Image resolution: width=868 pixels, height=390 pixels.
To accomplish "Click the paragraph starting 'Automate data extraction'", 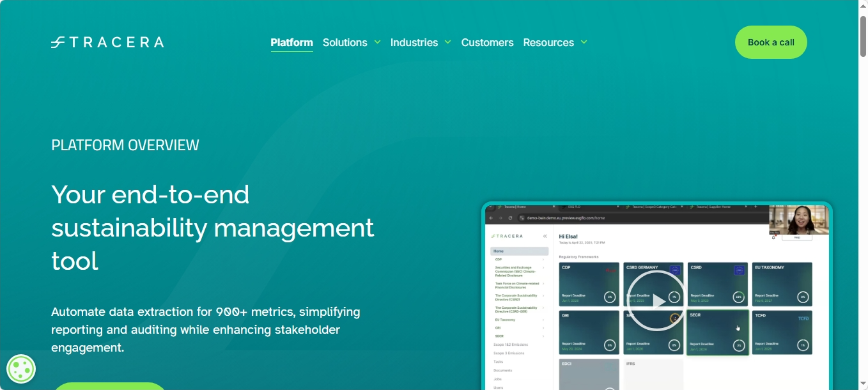I will tap(206, 329).
